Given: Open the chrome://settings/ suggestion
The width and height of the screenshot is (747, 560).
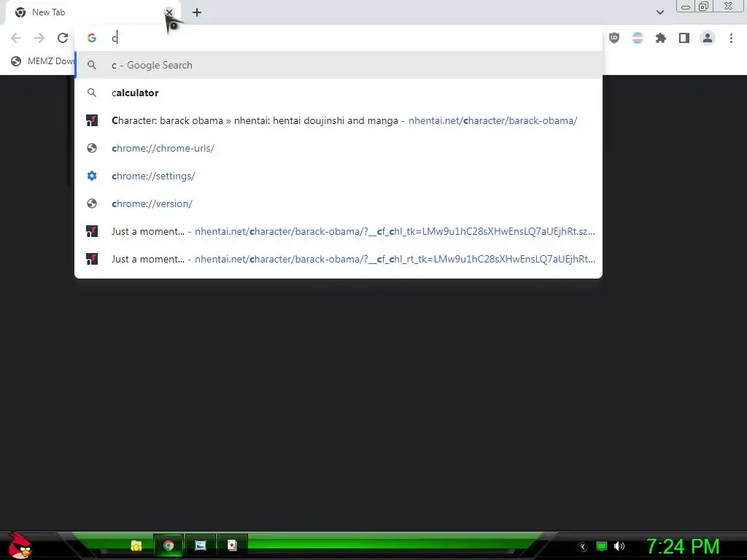Looking at the screenshot, I should point(338,176).
